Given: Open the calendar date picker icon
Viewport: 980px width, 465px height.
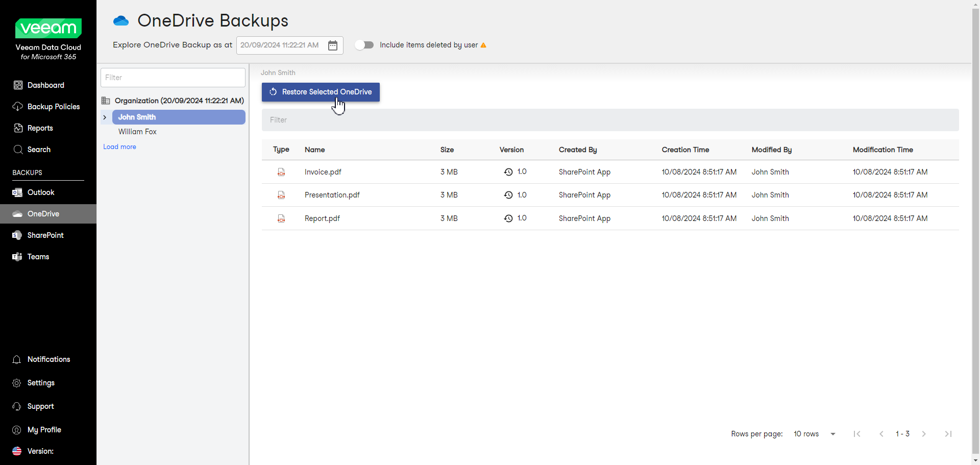Looking at the screenshot, I should pyautogui.click(x=333, y=45).
